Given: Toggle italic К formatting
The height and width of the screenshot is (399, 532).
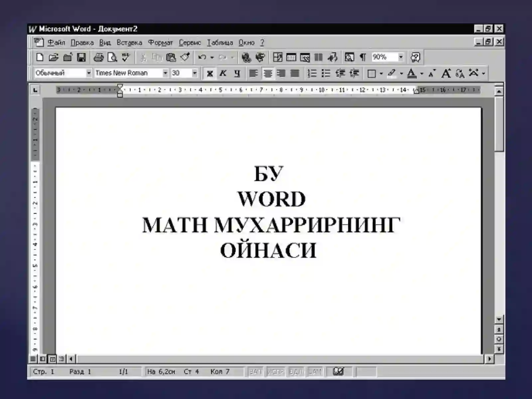Looking at the screenshot, I should [x=223, y=73].
